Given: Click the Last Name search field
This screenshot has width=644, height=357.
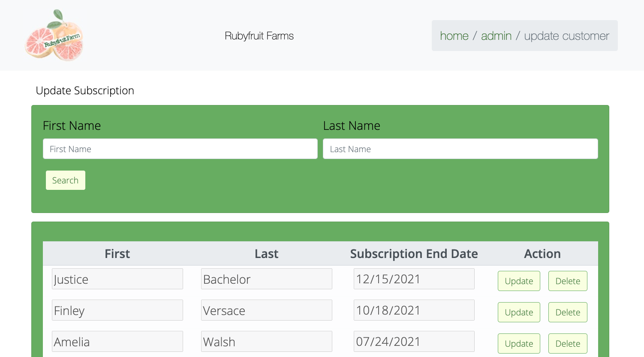Looking at the screenshot, I should (x=460, y=149).
